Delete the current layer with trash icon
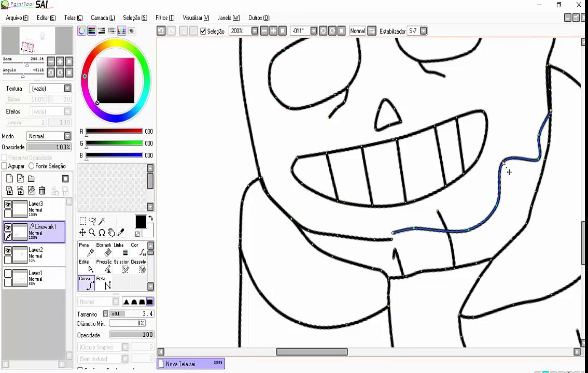Viewport: 588px width, 373px height. [42, 191]
